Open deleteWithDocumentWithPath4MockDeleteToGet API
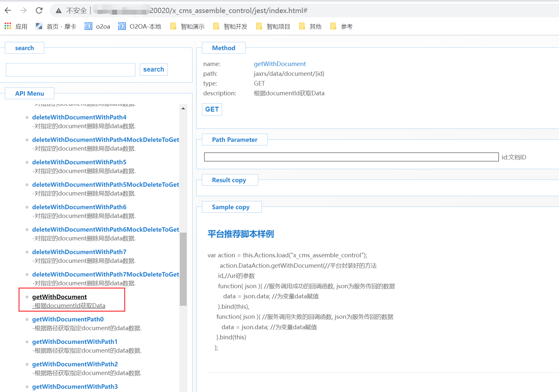The width and height of the screenshot is (559, 392). [x=106, y=140]
